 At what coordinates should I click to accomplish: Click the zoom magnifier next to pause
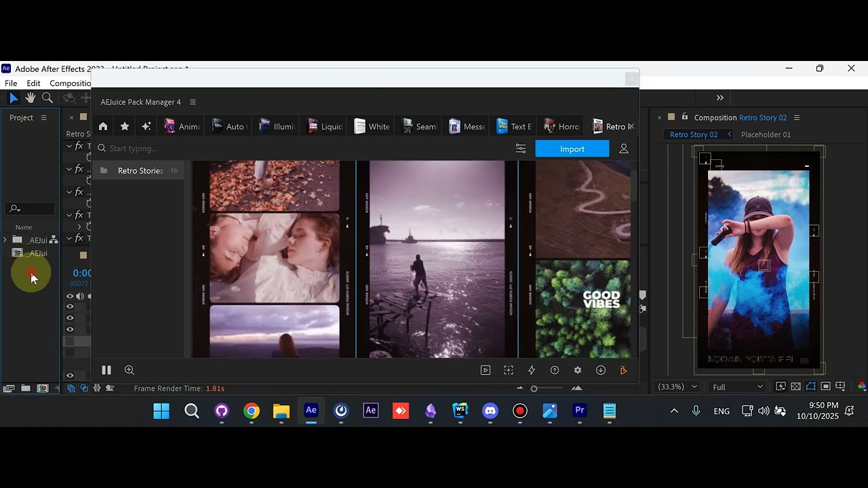(x=130, y=370)
